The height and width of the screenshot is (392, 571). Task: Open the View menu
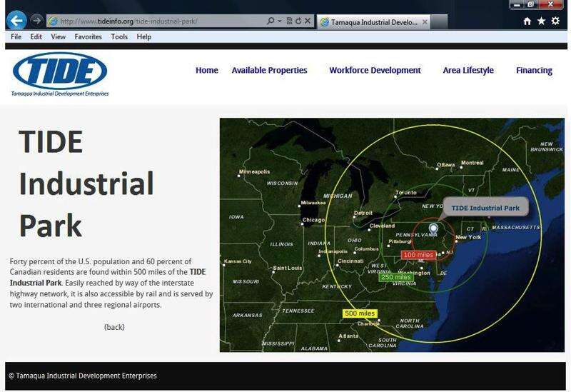(59, 37)
